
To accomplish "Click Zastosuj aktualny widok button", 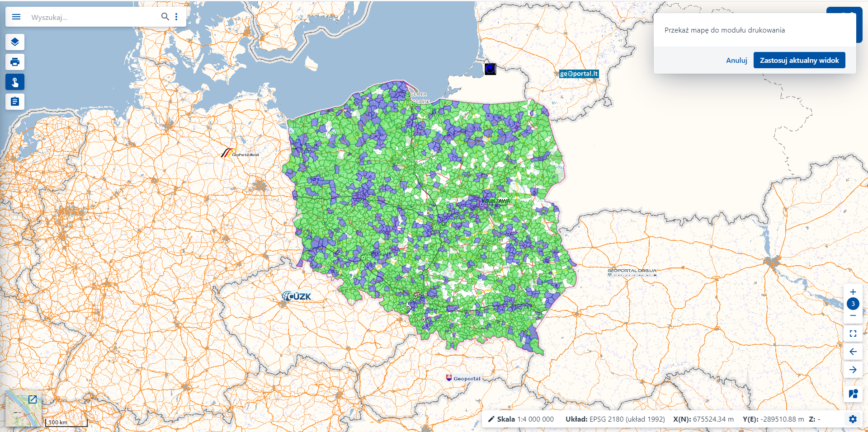I will point(799,60).
